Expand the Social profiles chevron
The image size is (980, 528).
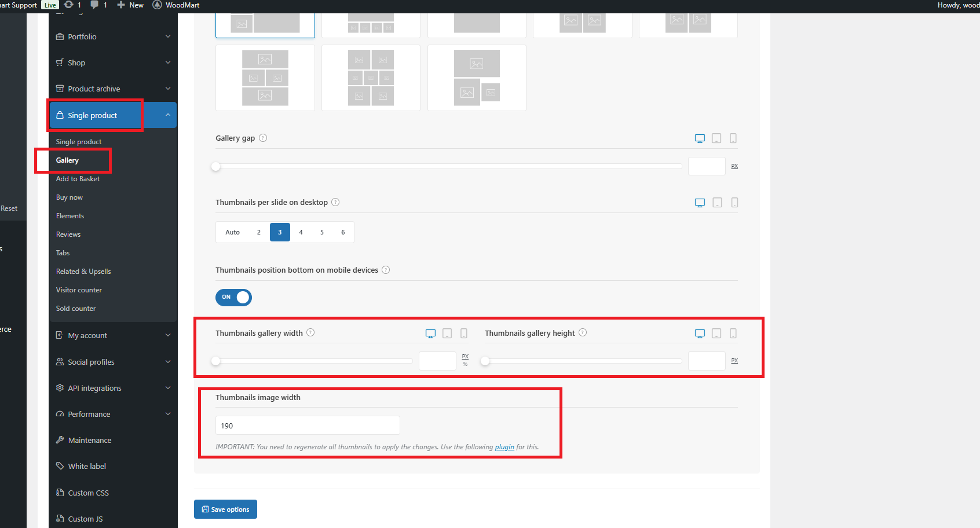click(168, 362)
